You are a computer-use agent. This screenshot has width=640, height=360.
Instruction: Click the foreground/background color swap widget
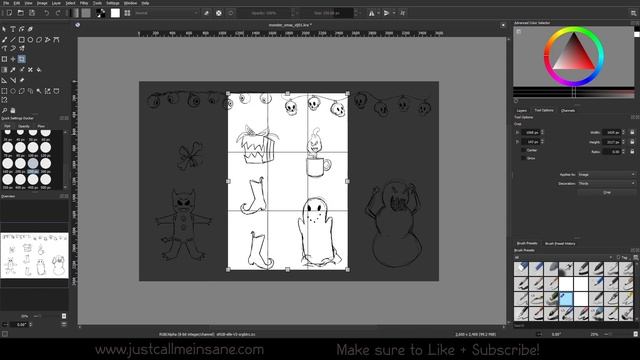[x=101, y=13]
